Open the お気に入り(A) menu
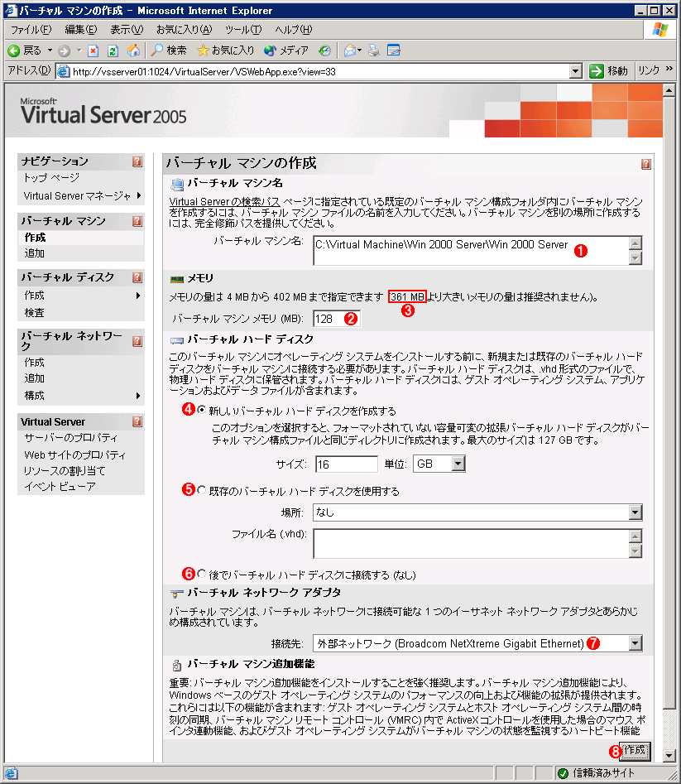Screen dimensions: 681x784 [185, 30]
